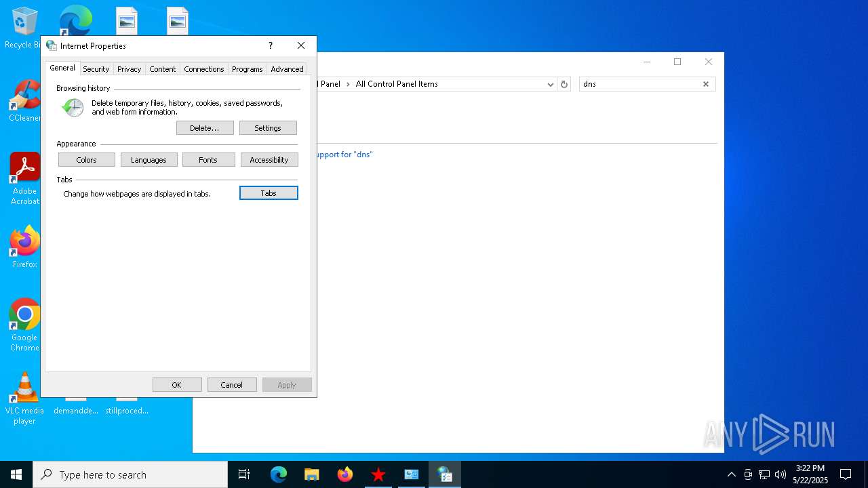Open Firefox desktop shortcut
Viewport: 868px width, 488px height.
pyautogui.click(x=24, y=247)
